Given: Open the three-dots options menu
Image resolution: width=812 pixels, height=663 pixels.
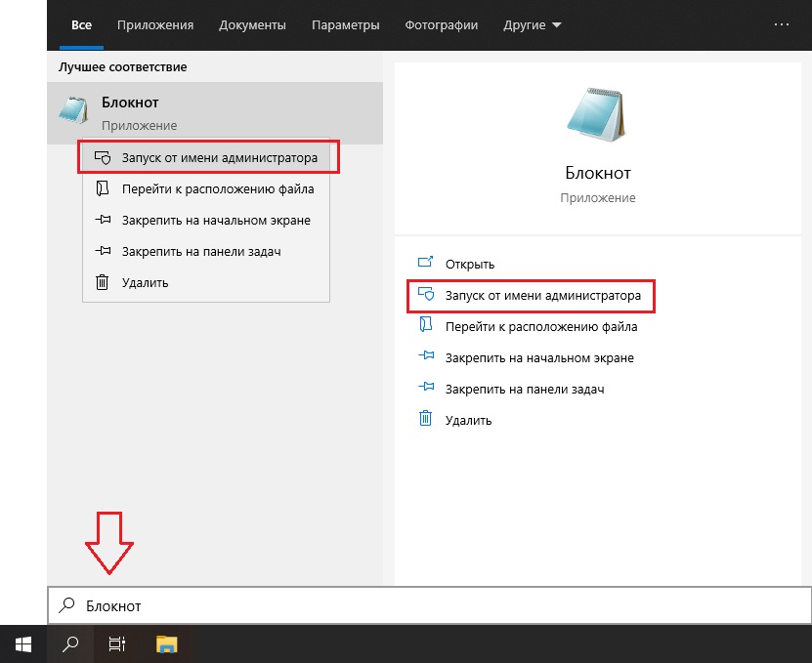Looking at the screenshot, I should point(781,24).
